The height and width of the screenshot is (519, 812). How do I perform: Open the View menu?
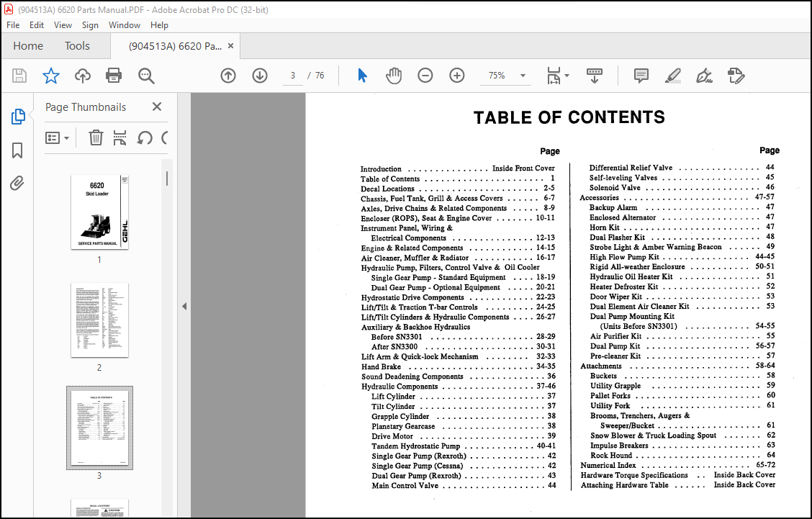tap(63, 25)
